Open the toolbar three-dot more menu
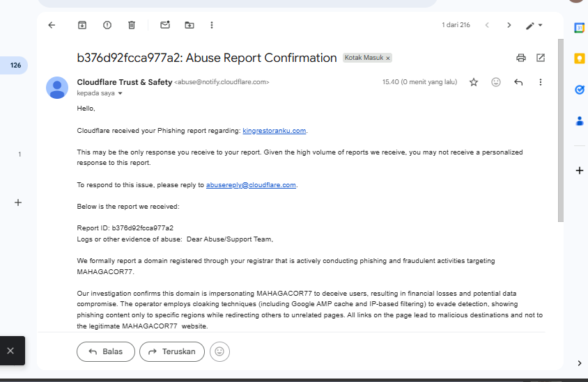 [212, 25]
